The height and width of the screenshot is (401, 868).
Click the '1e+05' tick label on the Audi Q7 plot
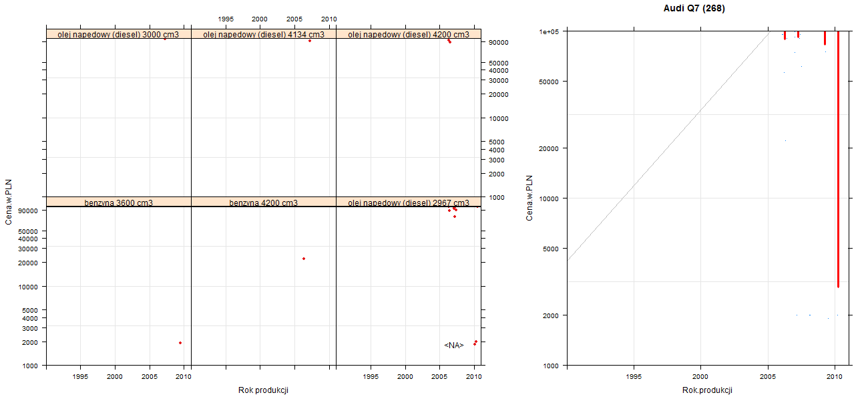[x=550, y=31]
